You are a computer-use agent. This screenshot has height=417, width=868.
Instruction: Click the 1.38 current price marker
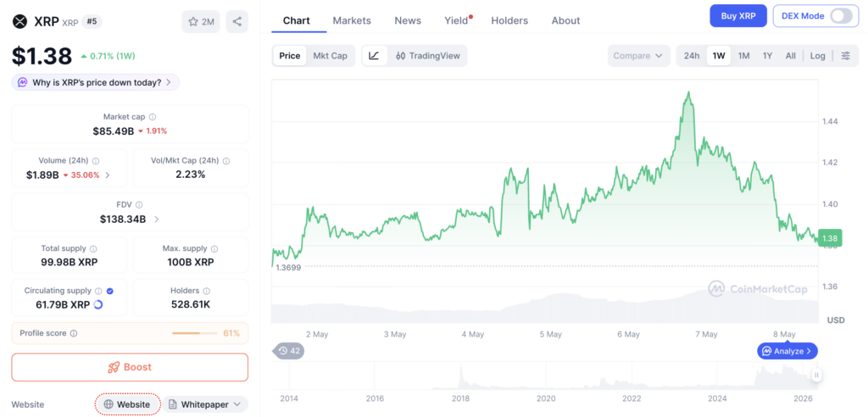(830, 238)
